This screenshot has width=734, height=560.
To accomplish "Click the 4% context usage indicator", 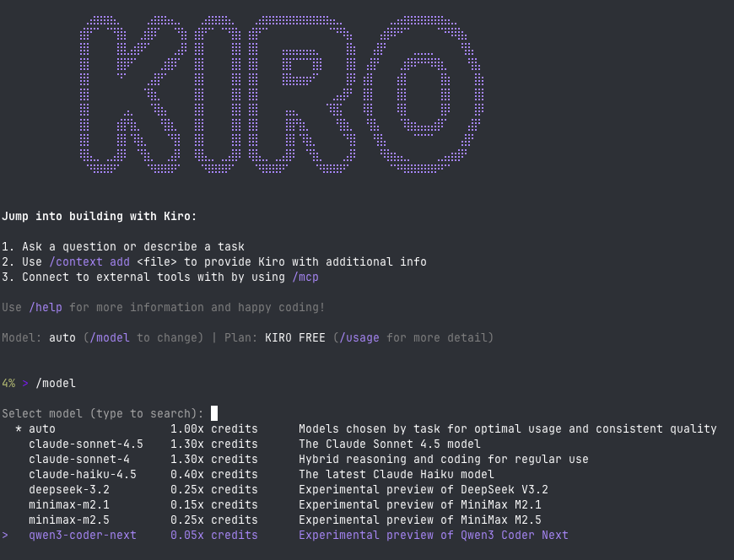I will [8, 383].
